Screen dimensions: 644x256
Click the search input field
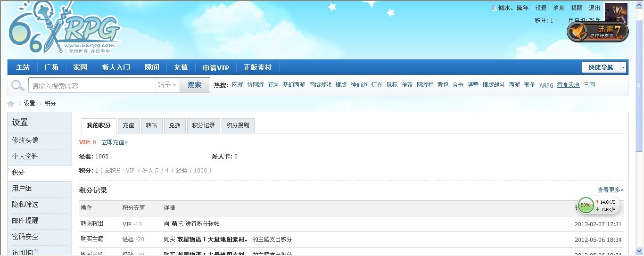pos(92,85)
